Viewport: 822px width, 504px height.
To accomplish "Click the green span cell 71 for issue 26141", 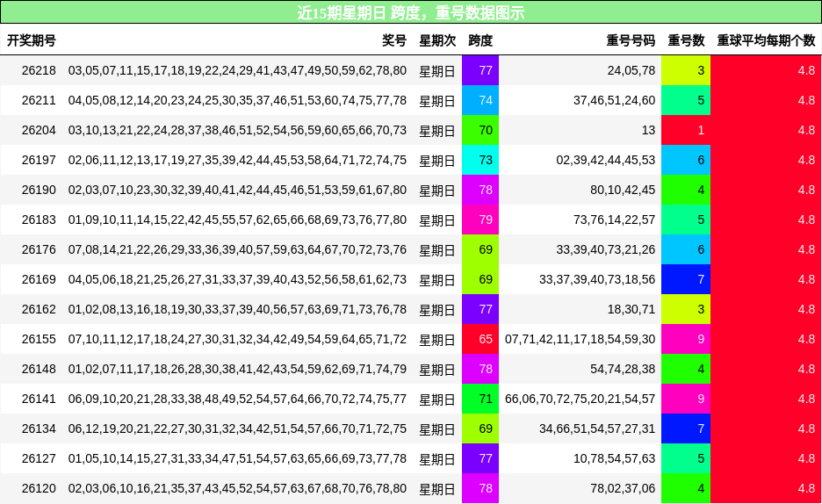I will coord(480,400).
